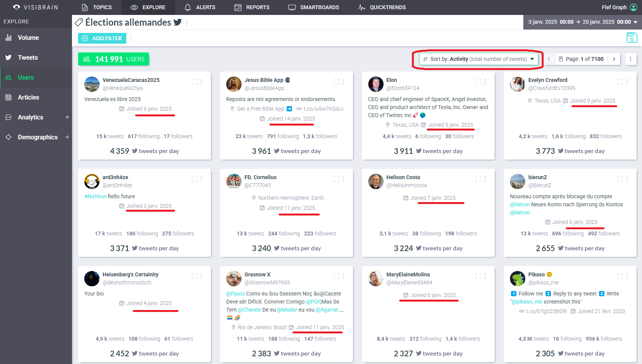The width and height of the screenshot is (642, 364).
Task: Click the save icon below date range
Action: click(632, 38)
